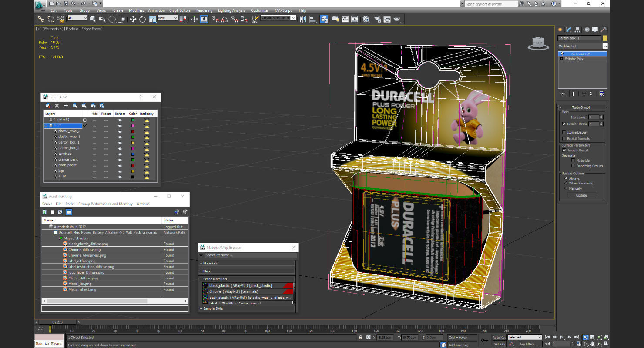
Task: Click Add Time Tag in status bar
Action: (x=458, y=345)
